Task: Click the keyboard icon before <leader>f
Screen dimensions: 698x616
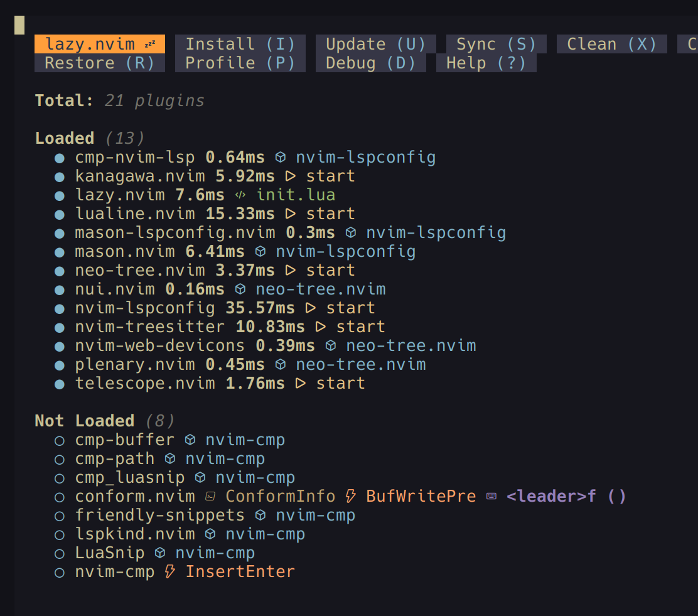Action: [x=491, y=496]
